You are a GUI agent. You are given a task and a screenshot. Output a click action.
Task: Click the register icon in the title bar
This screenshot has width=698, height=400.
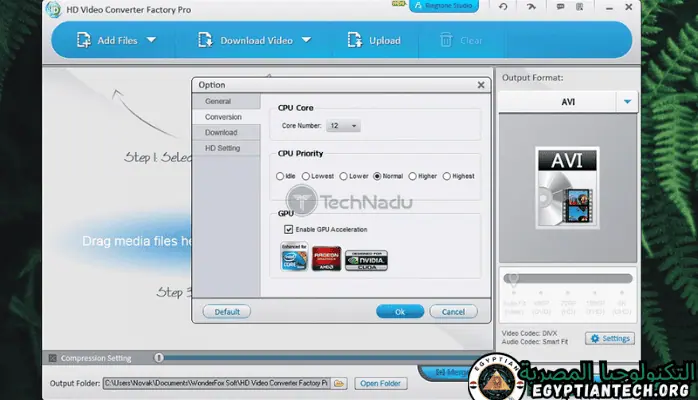click(580, 6)
